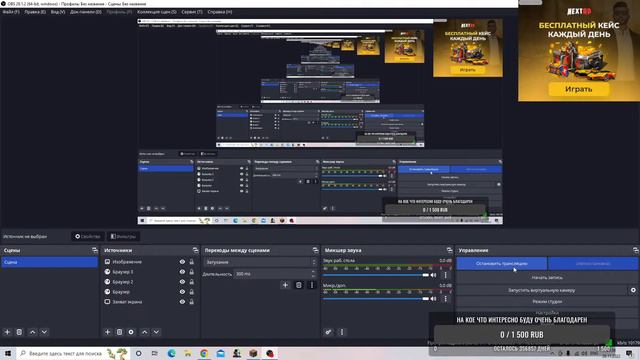Toggle lock on Браузер 2 source

(x=191, y=282)
